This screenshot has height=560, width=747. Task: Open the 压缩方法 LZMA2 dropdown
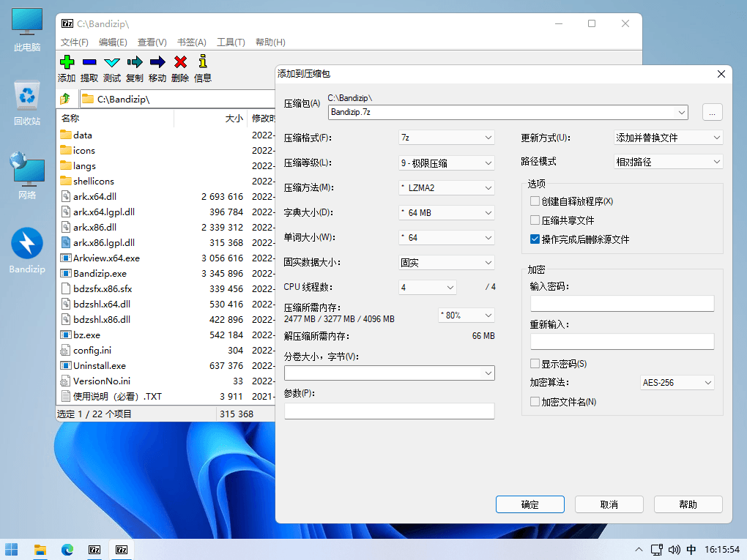tap(447, 187)
